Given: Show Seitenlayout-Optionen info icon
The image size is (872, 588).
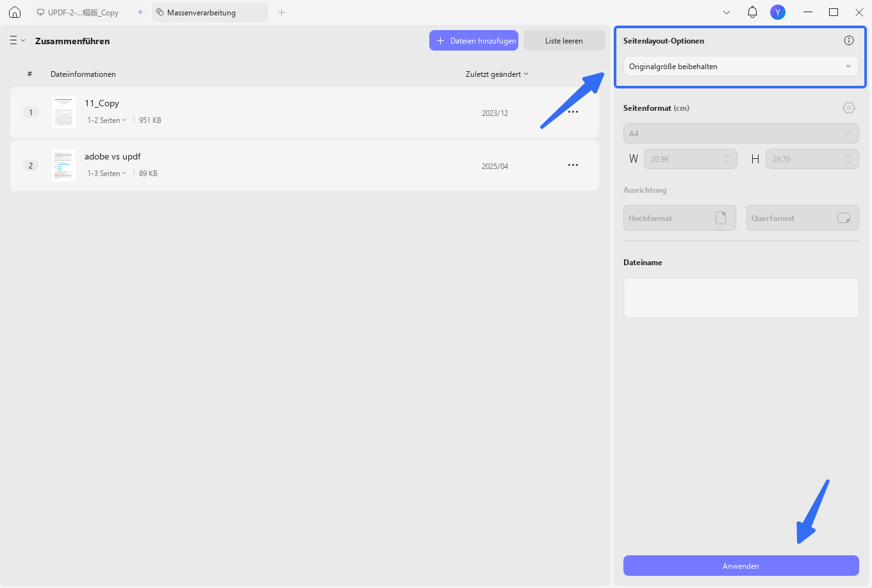Looking at the screenshot, I should point(849,40).
